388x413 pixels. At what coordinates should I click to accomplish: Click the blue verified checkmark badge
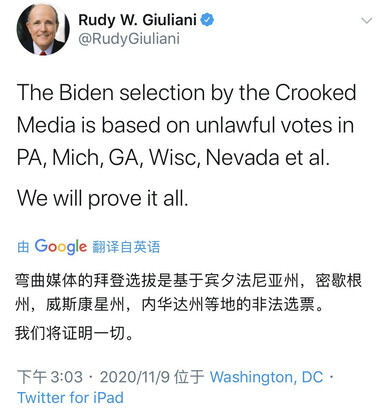click(207, 20)
